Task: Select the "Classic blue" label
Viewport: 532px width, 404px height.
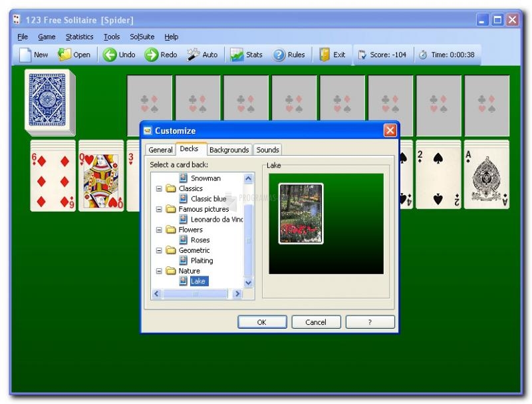Action: tap(208, 199)
